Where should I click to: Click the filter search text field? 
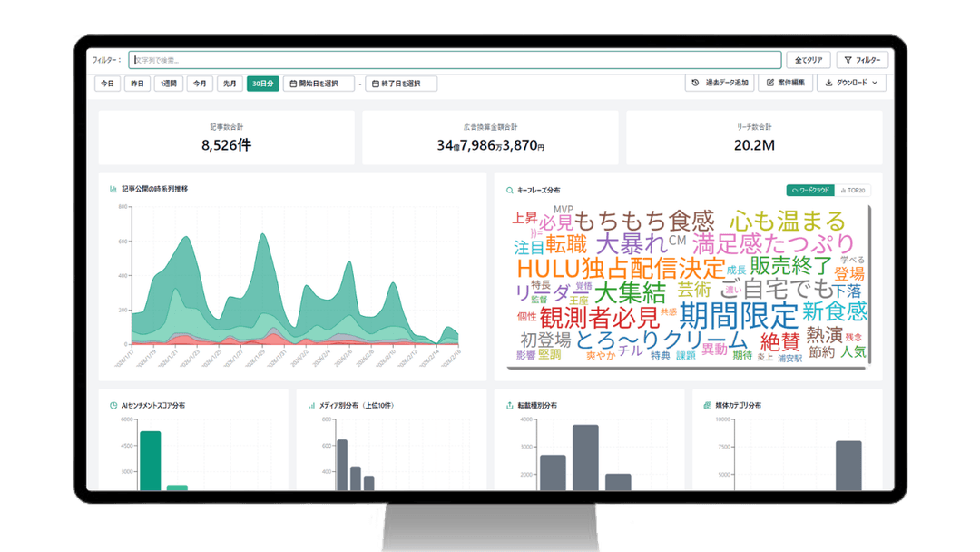454,60
